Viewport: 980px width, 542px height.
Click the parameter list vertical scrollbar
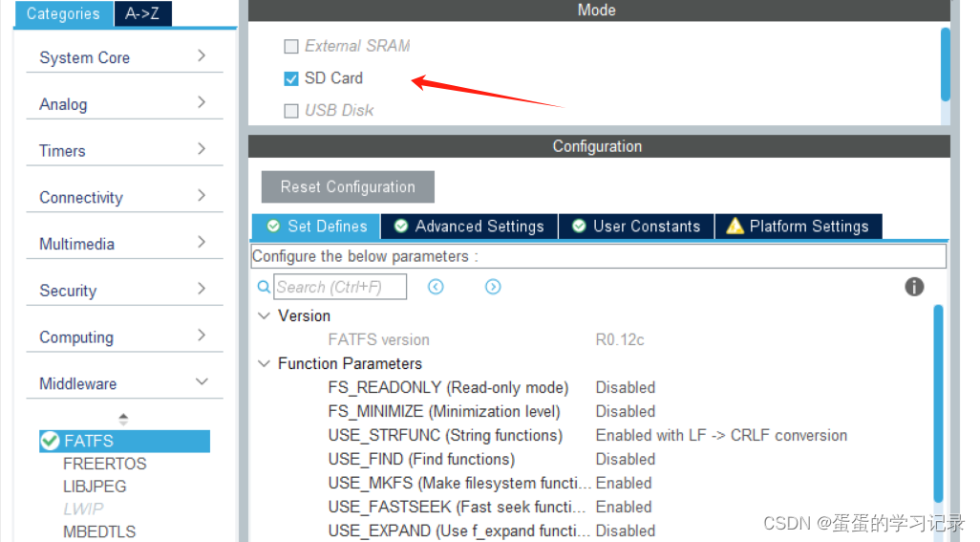pos(938,403)
